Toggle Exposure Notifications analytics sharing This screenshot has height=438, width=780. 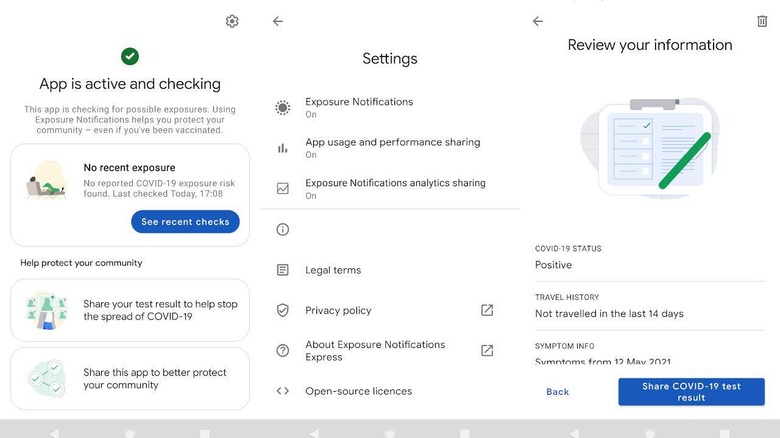[x=395, y=188]
